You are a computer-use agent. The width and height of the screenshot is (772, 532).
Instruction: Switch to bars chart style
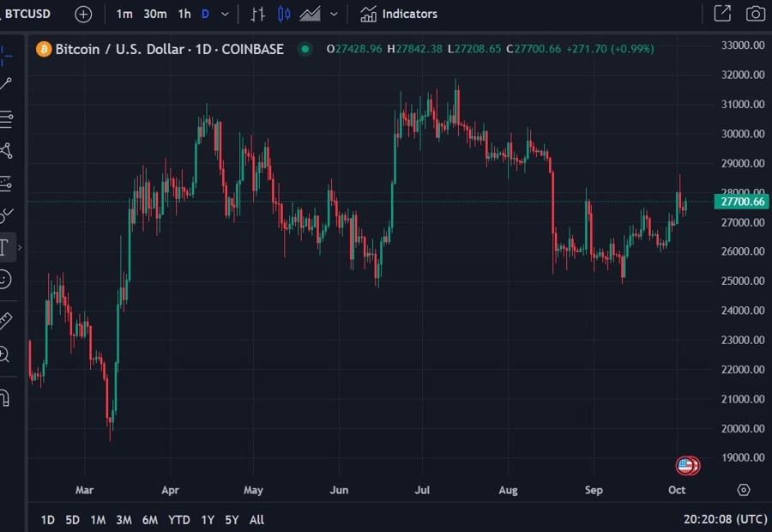point(257,15)
